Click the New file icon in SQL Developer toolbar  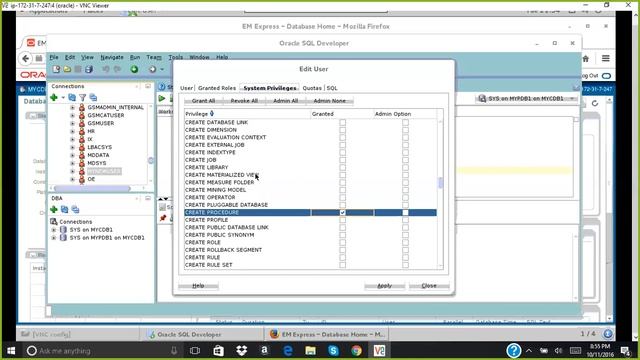click(x=56, y=69)
